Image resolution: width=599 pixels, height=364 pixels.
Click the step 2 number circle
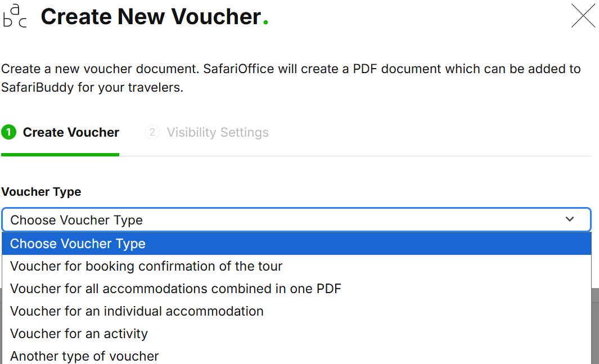coord(151,133)
